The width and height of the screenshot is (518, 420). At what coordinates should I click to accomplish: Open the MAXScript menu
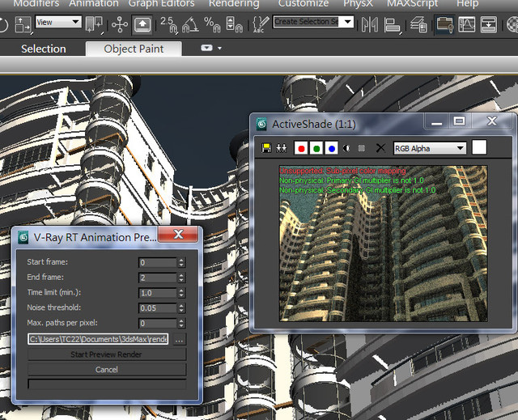[x=412, y=3]
